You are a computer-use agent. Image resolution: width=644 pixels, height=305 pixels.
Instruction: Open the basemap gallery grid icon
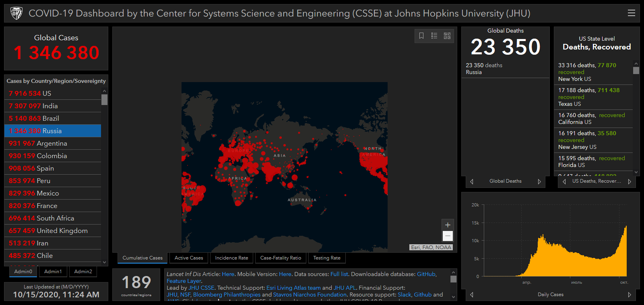(447, 36)
